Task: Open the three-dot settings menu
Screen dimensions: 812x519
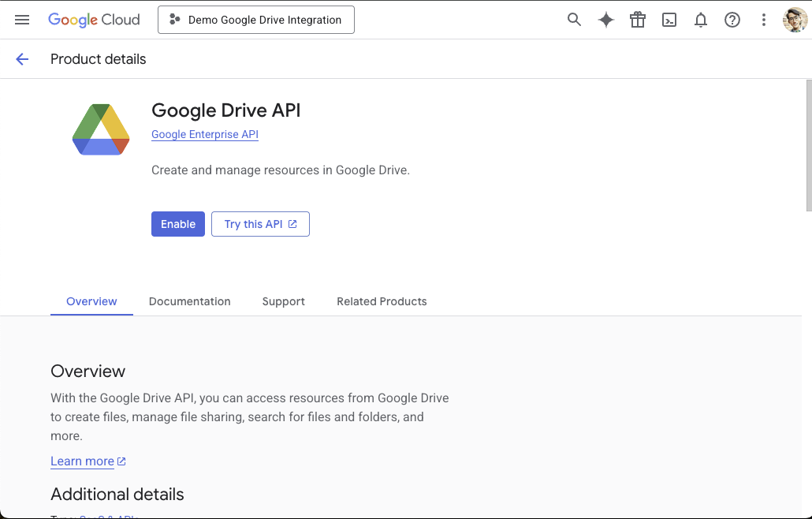Action: [763, 20]
